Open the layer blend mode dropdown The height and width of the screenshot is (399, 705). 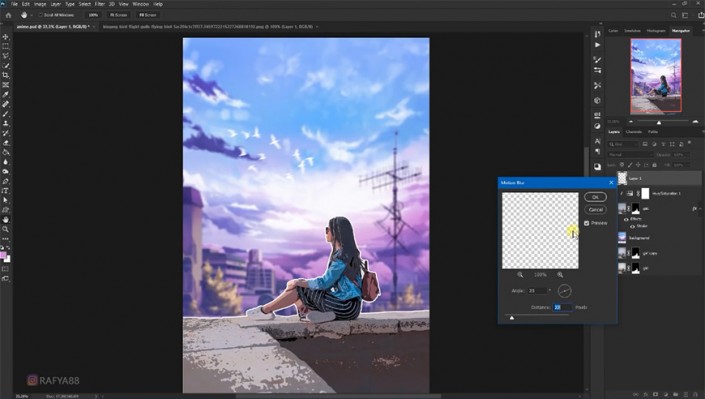pos(630,155)
